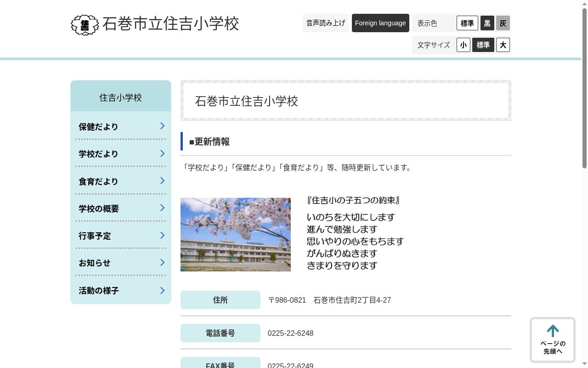This screenshot has height=368, width=588.
Task: Click the chevron beside 活動の様子
Action: 162,290
